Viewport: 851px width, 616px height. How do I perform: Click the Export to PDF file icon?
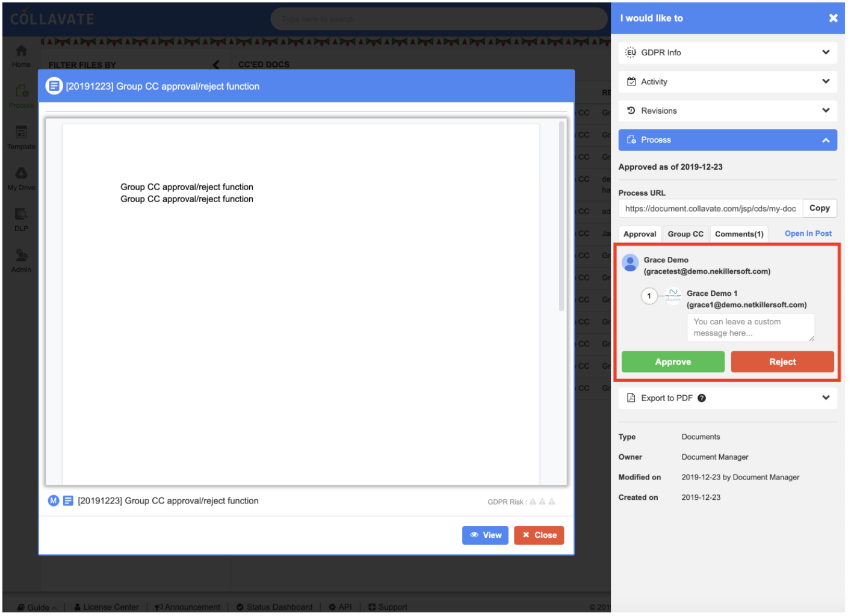pyautogui.click(x=631, y=398)
